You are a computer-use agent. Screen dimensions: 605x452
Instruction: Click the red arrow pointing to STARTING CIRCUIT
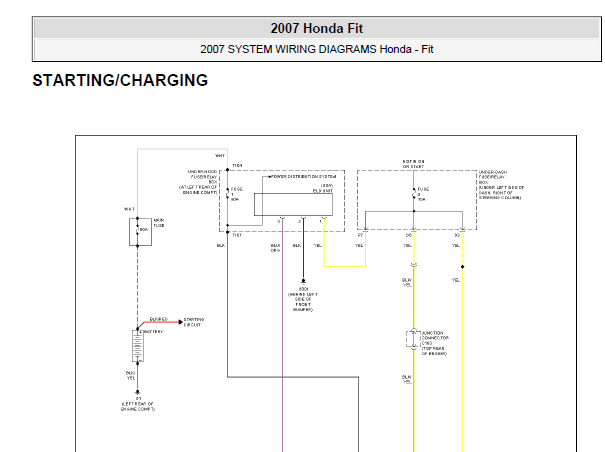click(161, 323)
